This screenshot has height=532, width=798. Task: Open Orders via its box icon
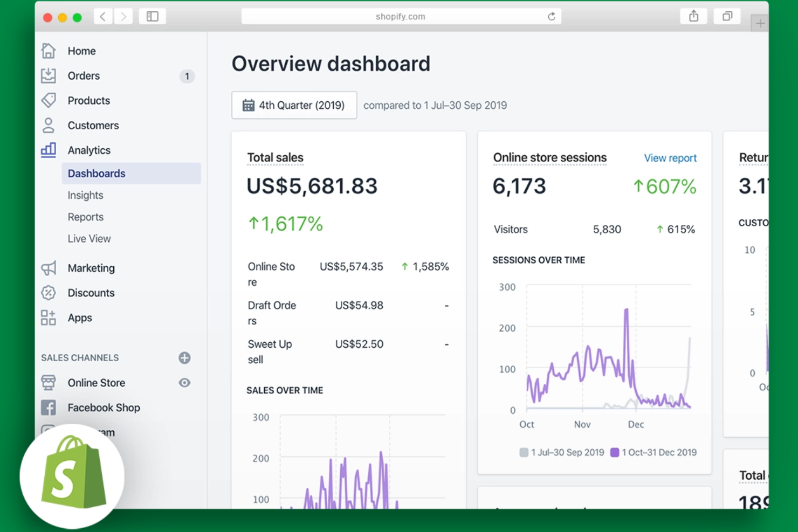tap(49, 75)
